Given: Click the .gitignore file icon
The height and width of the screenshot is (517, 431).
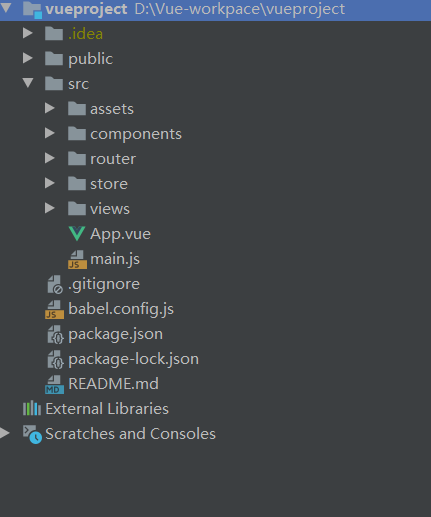Looking at the screenshot, I should 55,284.
